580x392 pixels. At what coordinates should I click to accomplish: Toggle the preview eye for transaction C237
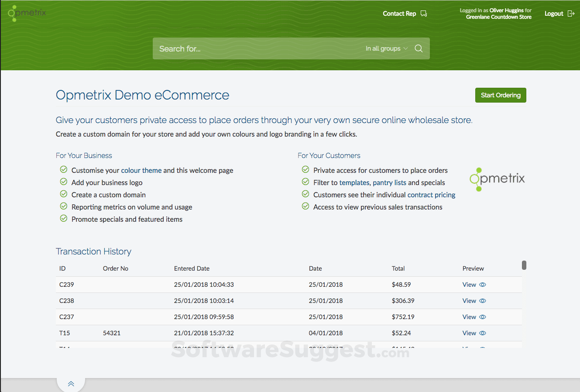point(482,316)
